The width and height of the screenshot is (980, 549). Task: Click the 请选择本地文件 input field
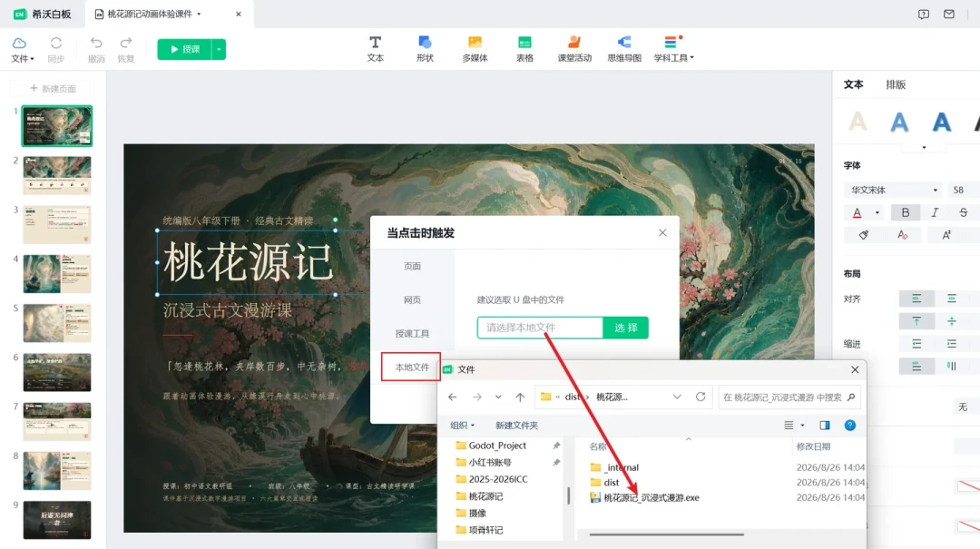coord(540,328)
